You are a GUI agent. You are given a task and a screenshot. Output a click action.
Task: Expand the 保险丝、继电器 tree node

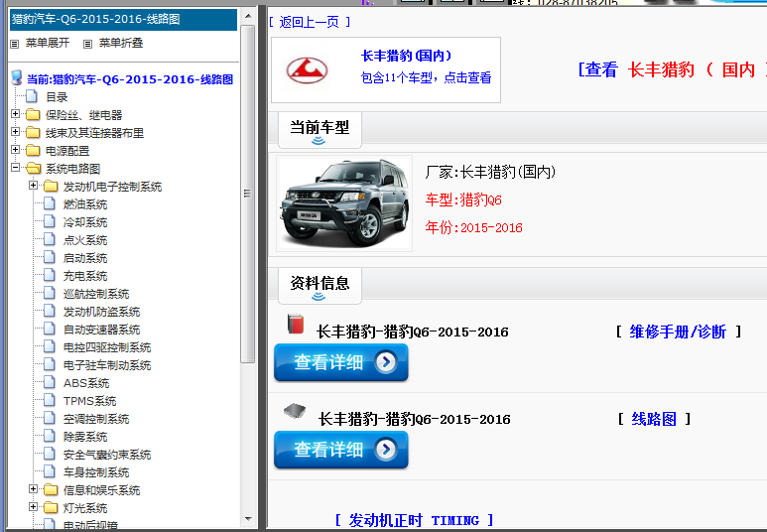click(15, 113)
